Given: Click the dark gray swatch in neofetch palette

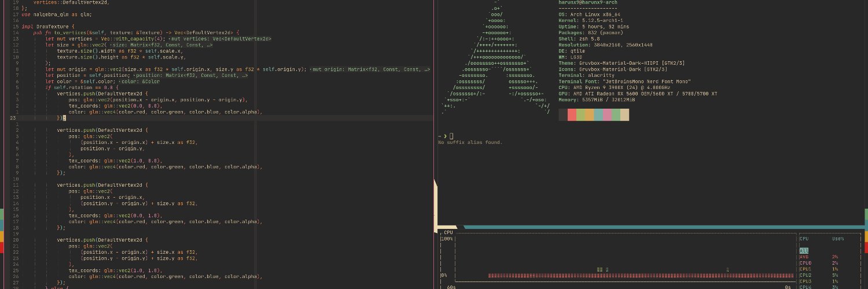Looking at the screenshot, I should point(563,115).
